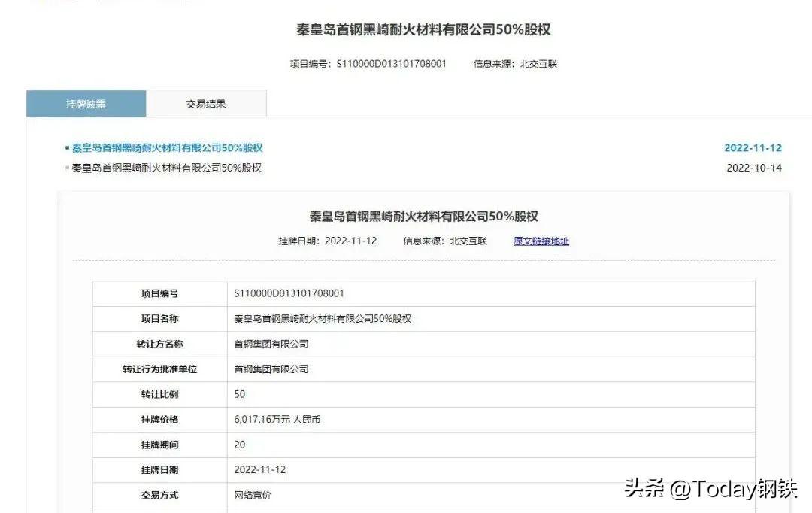The height and width of the screenshot is (513, 812).
Task: Select the date 2022-11-12 on the right
Action: (x=753, y=147)
